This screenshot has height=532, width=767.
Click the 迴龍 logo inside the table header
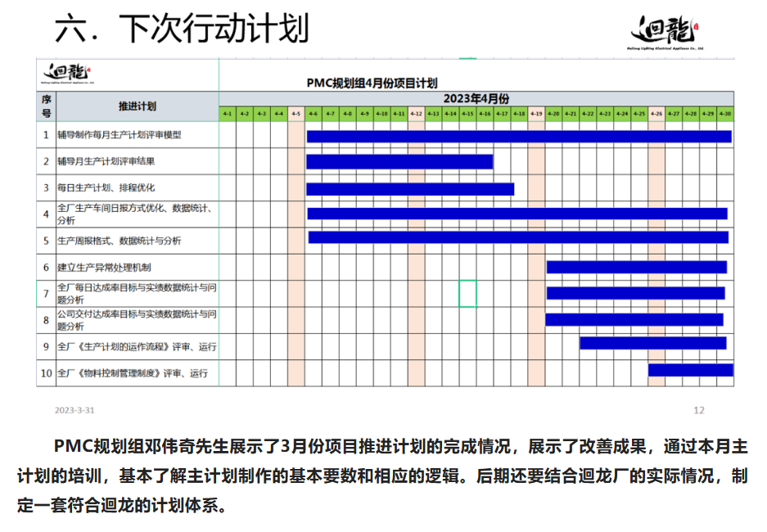pos(67,74)
